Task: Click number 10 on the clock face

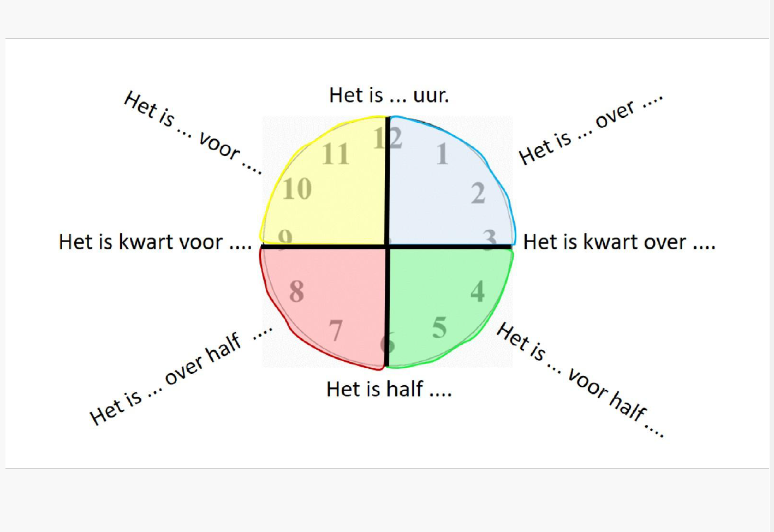Action: [x=297, y=189]
